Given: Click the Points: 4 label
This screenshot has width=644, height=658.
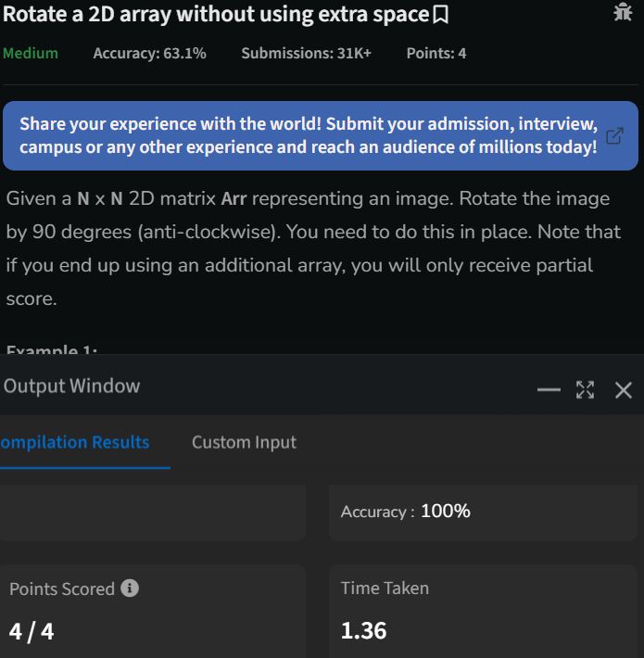Looking at the screenshot, I should click(x=436, y=53).
